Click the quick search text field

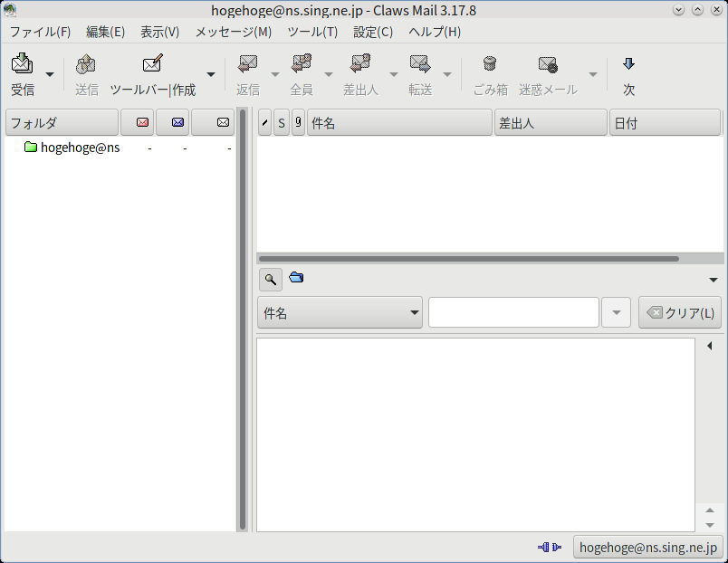(513, 313)
